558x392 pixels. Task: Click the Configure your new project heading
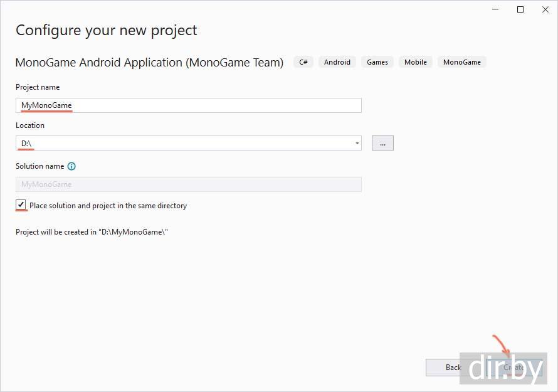click(x=107, y=30)
